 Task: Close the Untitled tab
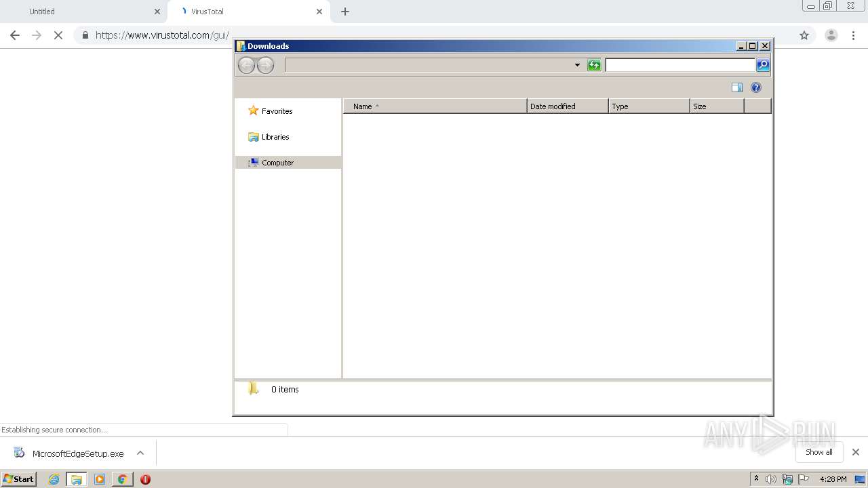(157, 12)
